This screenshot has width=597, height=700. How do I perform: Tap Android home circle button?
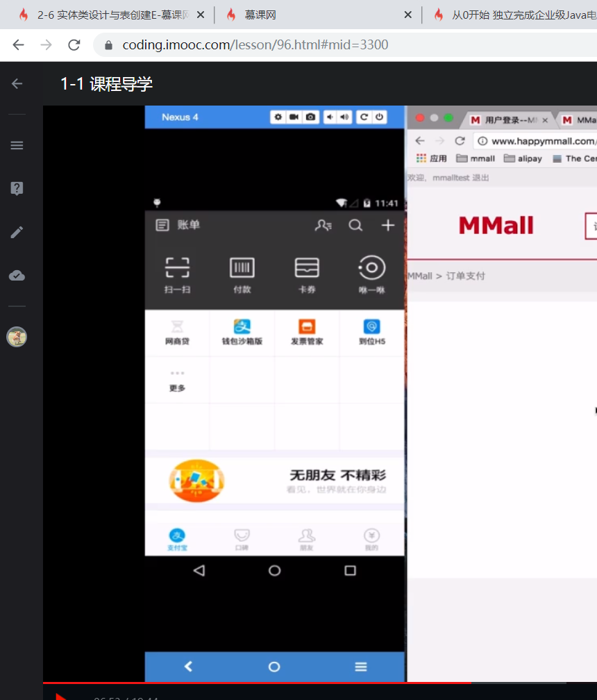274,571
